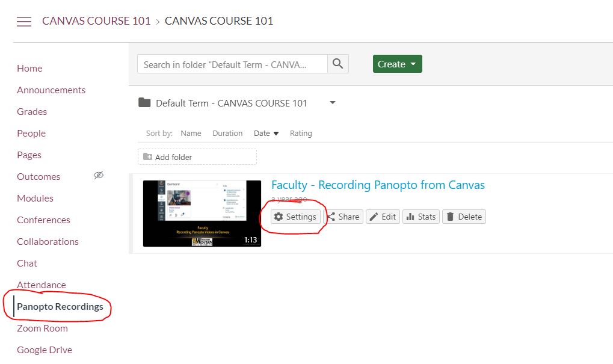Image resolution: width=613 pixels, height=364 pixels.
Task: Click the folder search input field
Action: pyautogui.click(x=232, y=64)
